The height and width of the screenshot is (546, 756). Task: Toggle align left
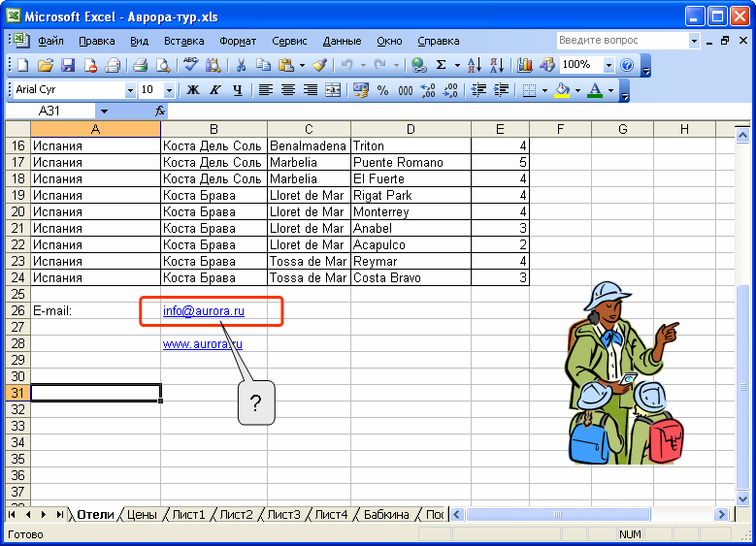[x=266, y=90]
